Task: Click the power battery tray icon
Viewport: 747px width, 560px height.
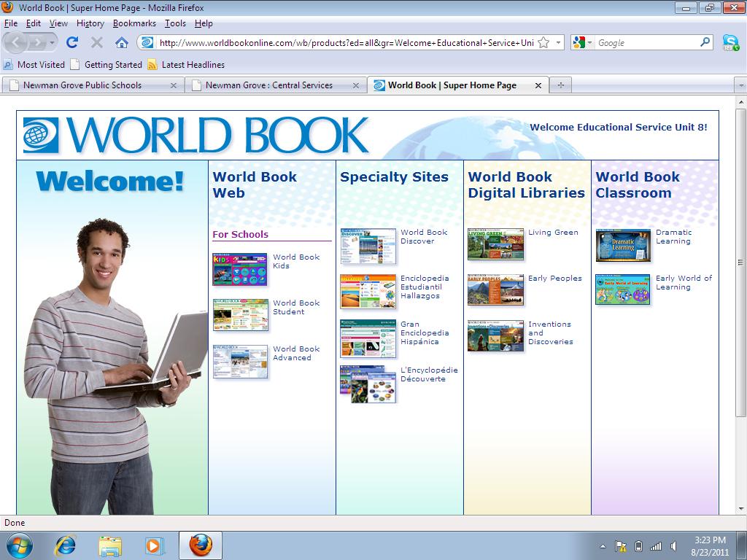Action: [639, 546]
